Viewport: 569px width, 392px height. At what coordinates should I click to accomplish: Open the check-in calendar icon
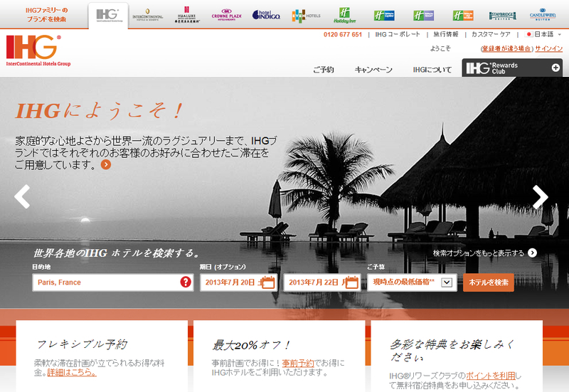click(268, 282)
